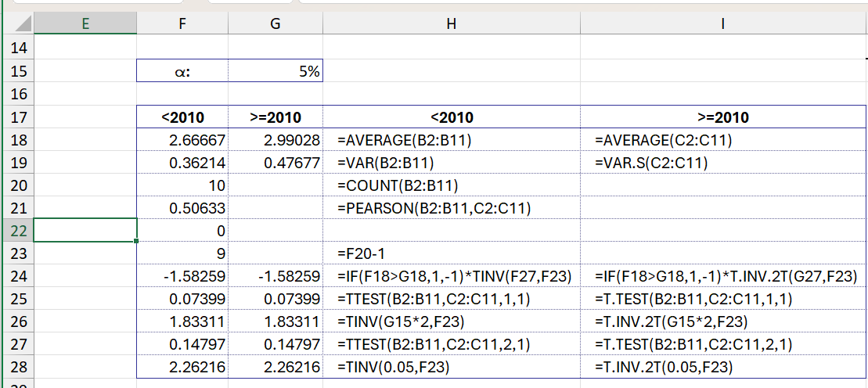The width and height of the screenshot is (868, 388).
Task: Click the <2010 header in column F
Action: 182,117
